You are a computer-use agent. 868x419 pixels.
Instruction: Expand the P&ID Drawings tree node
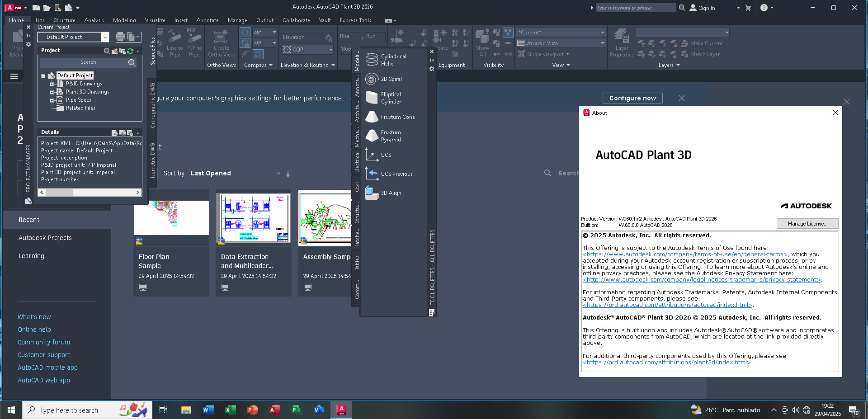pos(52,84)
